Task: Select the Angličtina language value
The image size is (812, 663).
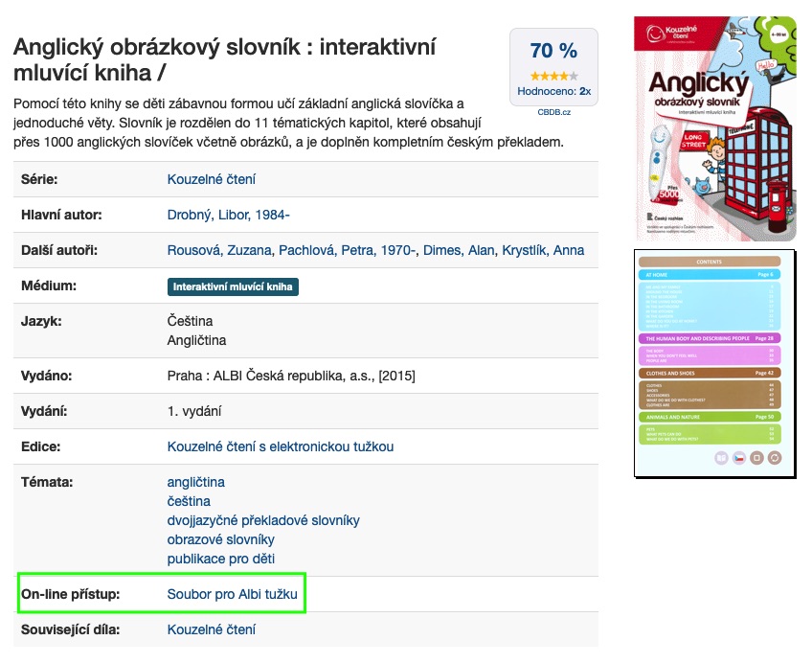Action: click(x=196, y=340)
